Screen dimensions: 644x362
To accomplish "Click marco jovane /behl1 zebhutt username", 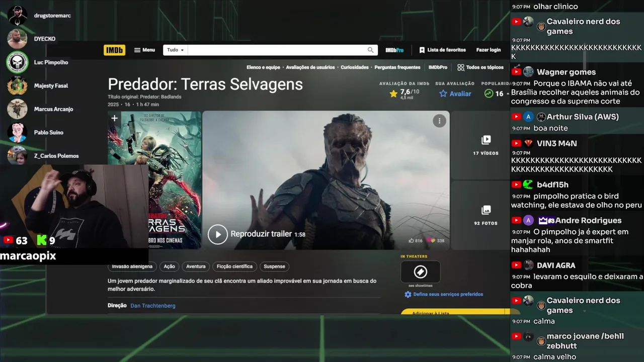I will click(x=585, y=341).
